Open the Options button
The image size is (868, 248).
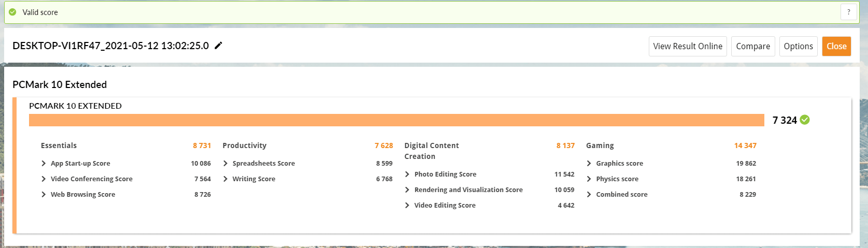click(x=798, y=46)
